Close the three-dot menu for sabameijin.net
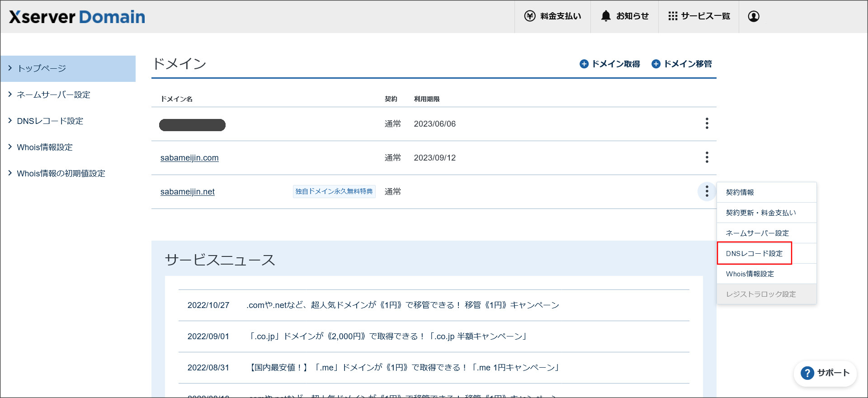This screenshot has height=398, width=868. pyautogui.click(x=707, y=191)
